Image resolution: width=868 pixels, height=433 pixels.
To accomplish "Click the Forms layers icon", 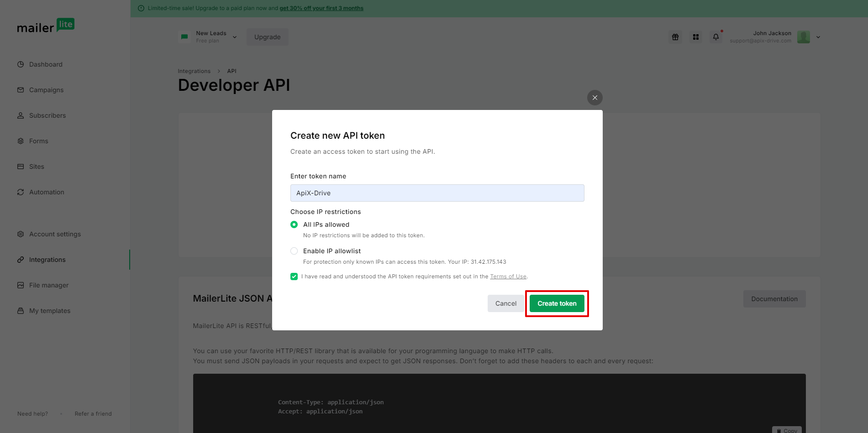I will coord(21,141).
